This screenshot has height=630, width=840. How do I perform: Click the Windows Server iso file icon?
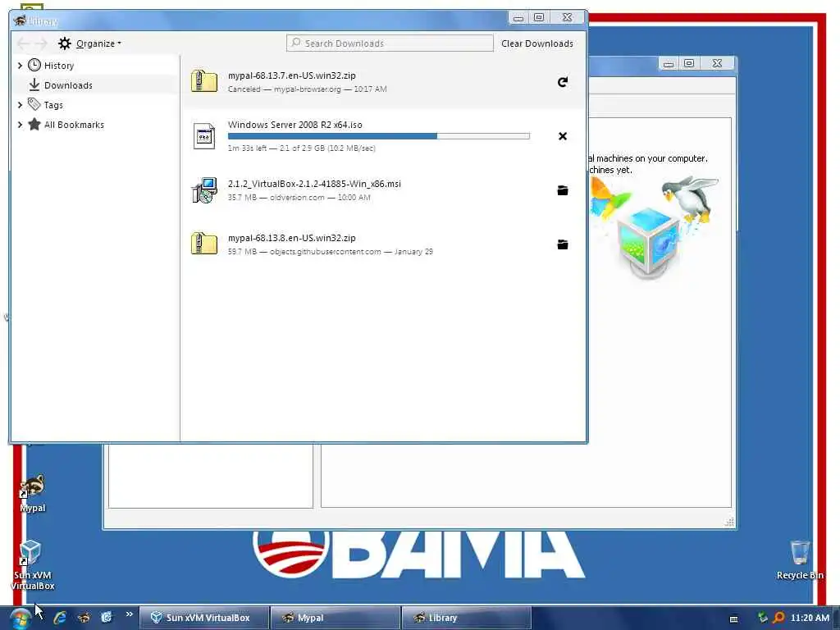(x=204, y=136)
